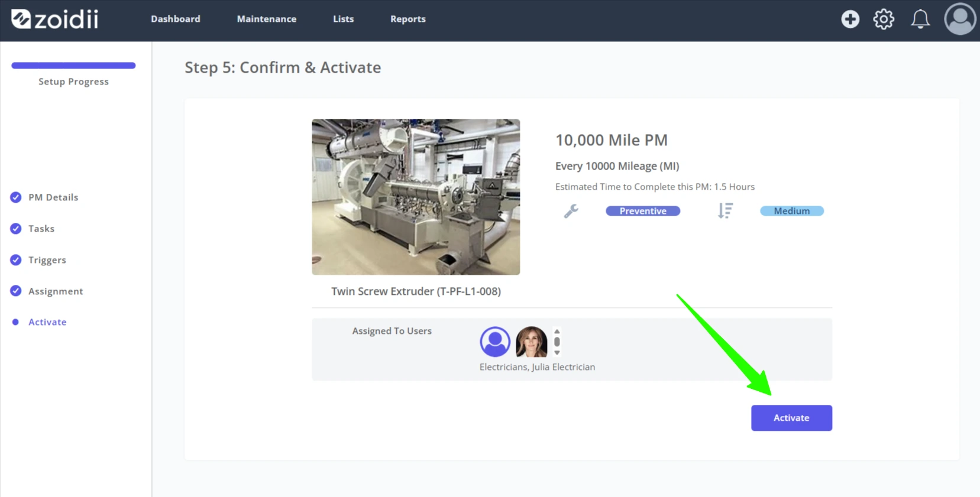Click the down arrow of assigned users list
The height and width of the screenshot is (497, 980).
click(x=557, y=353)
